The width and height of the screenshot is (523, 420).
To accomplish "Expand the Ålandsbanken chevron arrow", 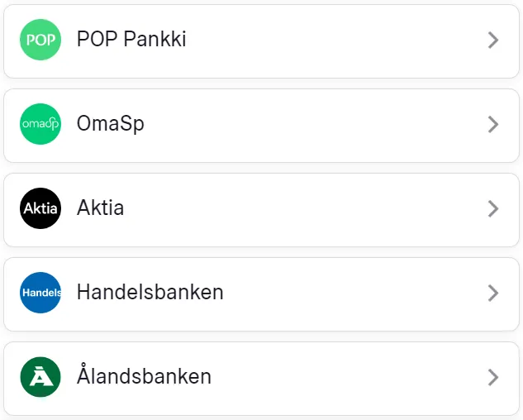I will click(x=493, y=377).
